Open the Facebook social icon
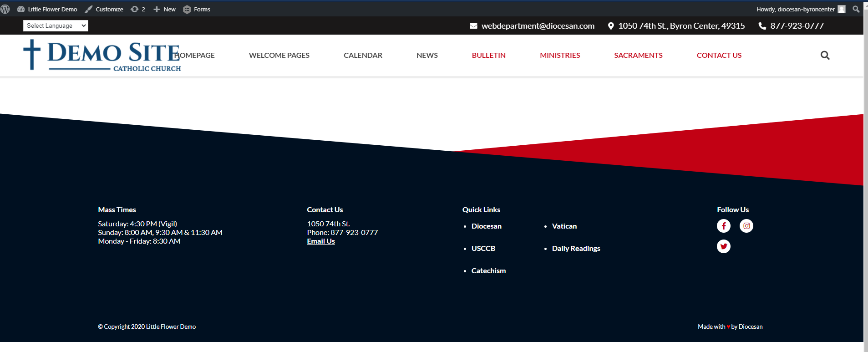868x352 pixels. [723, 226]
